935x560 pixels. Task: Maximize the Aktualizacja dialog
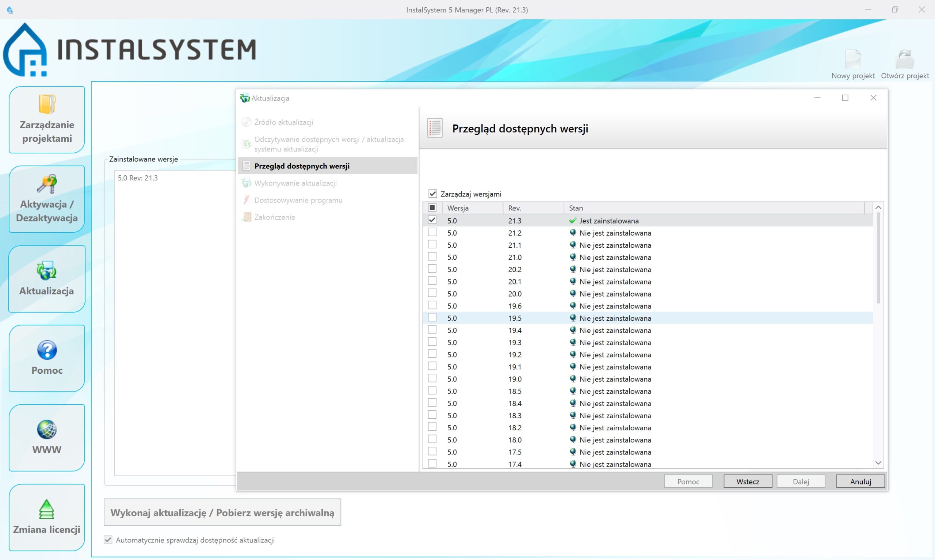(845, 98)
